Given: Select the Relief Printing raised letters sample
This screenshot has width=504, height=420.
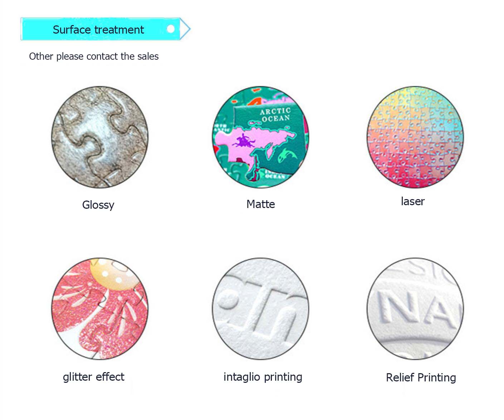Looking at the screenshot, I should (415, 308).
